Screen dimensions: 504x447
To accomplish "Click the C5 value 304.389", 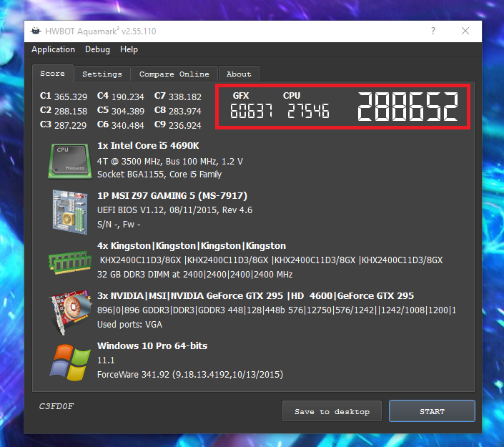I will (128, 112).
